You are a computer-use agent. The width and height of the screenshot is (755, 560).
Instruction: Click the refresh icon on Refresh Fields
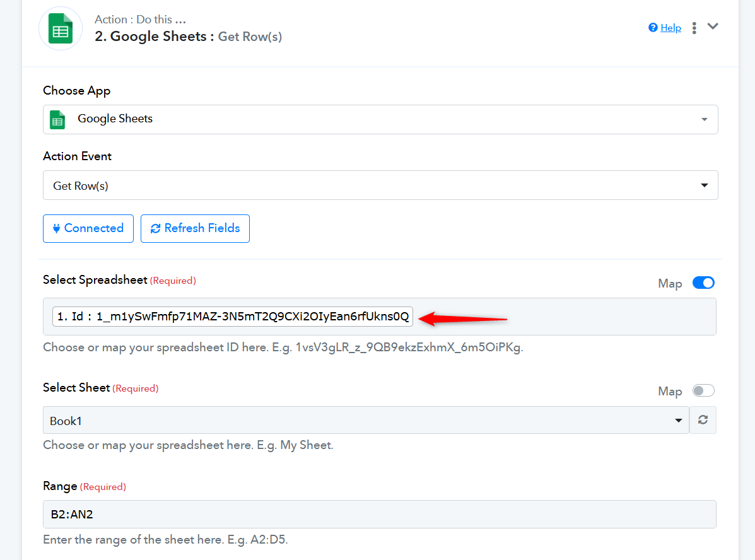click(155, 229)
